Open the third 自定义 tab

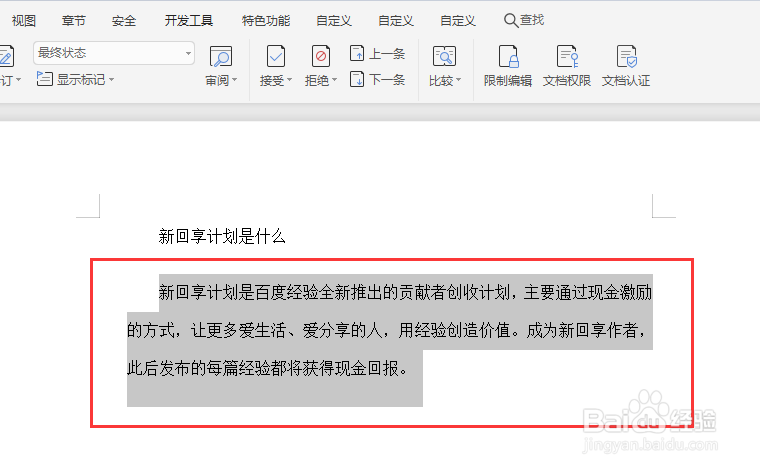458,20
